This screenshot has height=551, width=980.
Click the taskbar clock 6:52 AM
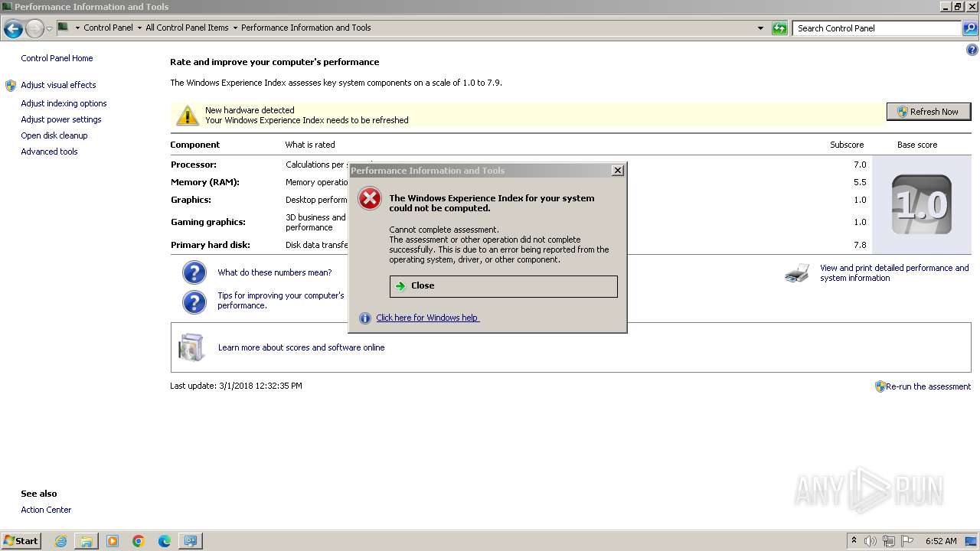(941, 541)
